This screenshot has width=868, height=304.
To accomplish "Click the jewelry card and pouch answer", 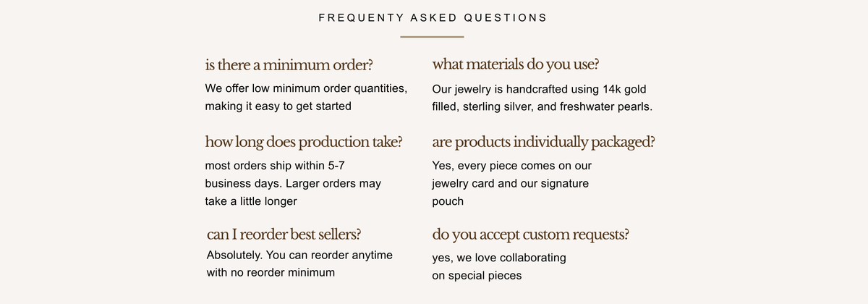I will (511, 183).
